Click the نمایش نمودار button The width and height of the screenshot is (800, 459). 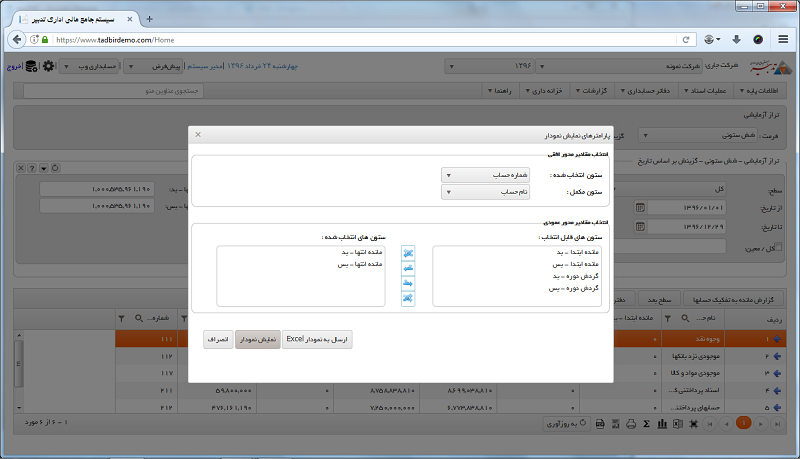click(258, 340)
